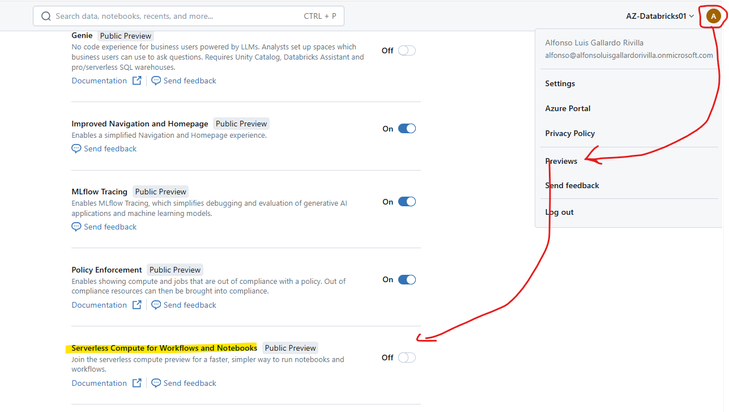Turn on Serverless Compute for Workflows and Notebooks
This screenshot has width=729, height=412.
point(406,357)
